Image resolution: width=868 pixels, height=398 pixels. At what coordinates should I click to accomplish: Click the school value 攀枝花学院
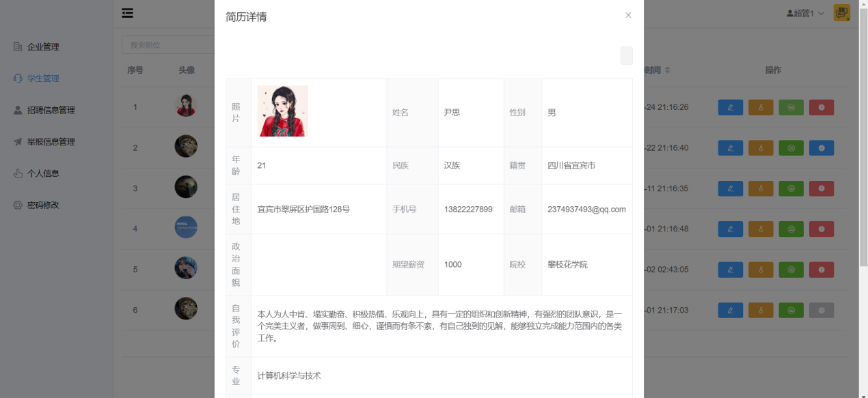(567, 264)
